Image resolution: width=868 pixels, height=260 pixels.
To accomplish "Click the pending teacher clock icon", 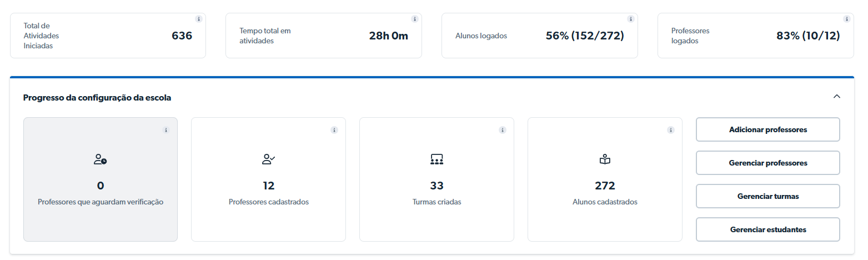I will (100, 160).
